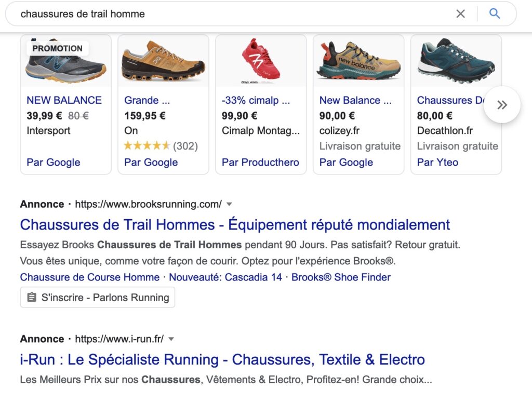Click the 'Par Yteo' link
532x403 pixels.
[x=437, y=163]
